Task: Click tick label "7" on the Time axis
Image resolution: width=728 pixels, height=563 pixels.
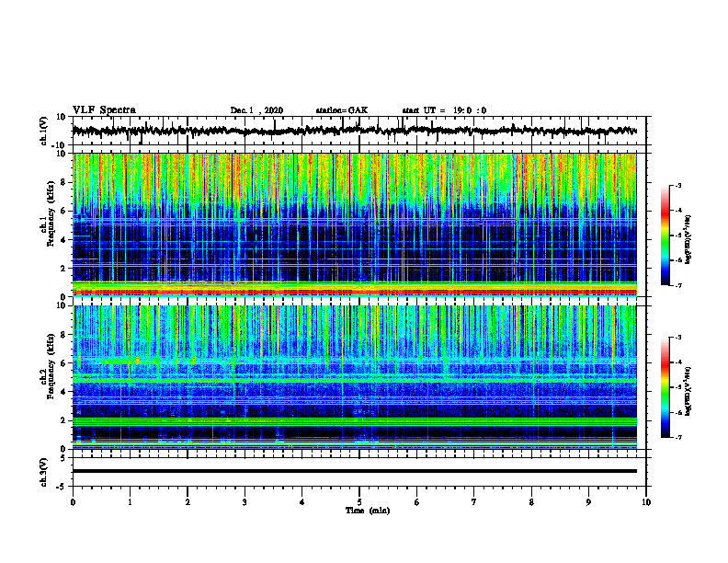Action: coord(474,502)
